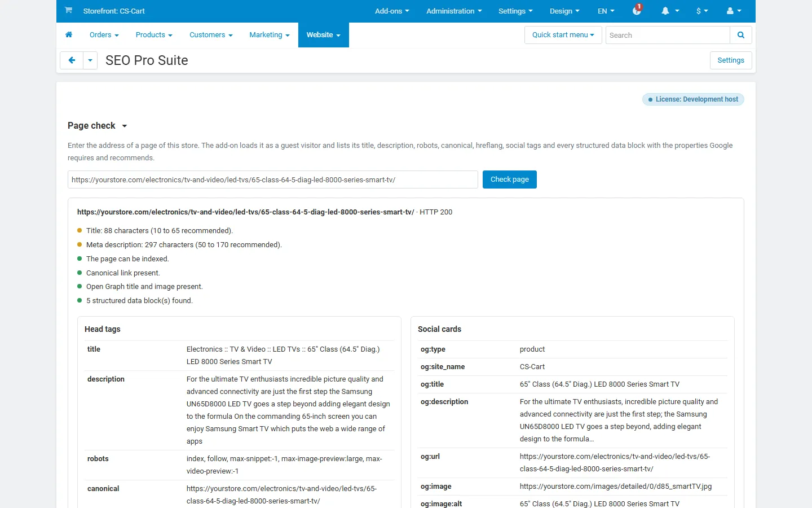The image size is (812, 508).
Task: Open the EN language menu
Action: 606,11
